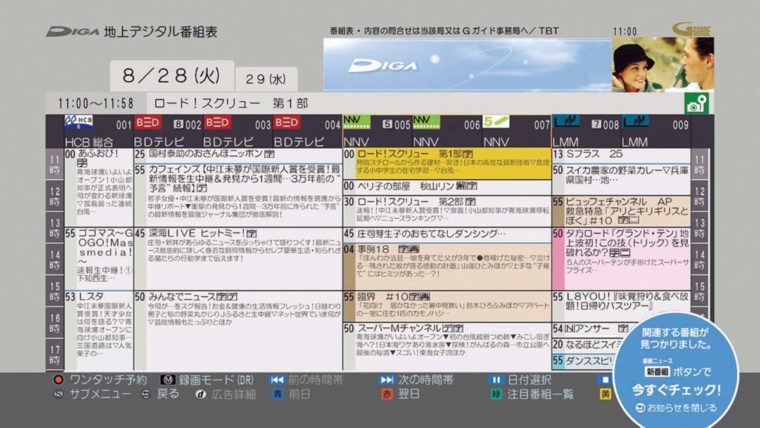
Task: Select the なるほどスイ program cell
Action: coord(587,345)
